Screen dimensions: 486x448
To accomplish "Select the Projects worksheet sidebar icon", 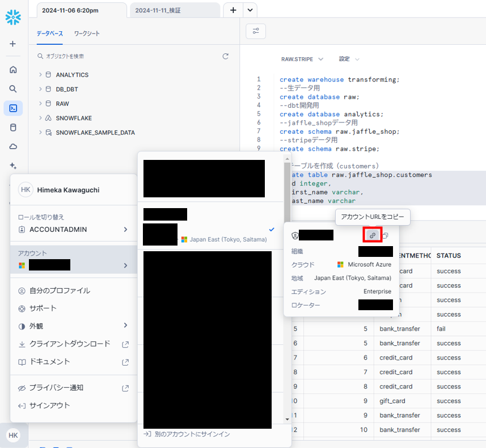I will pos(12,106).
